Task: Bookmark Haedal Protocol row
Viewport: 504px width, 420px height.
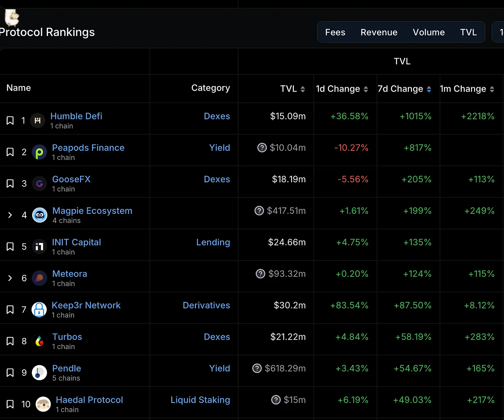Action: click(10, 404)
